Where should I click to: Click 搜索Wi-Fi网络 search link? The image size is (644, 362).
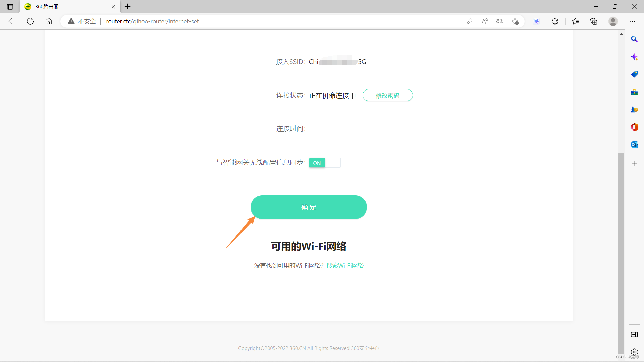coord(345,265)
